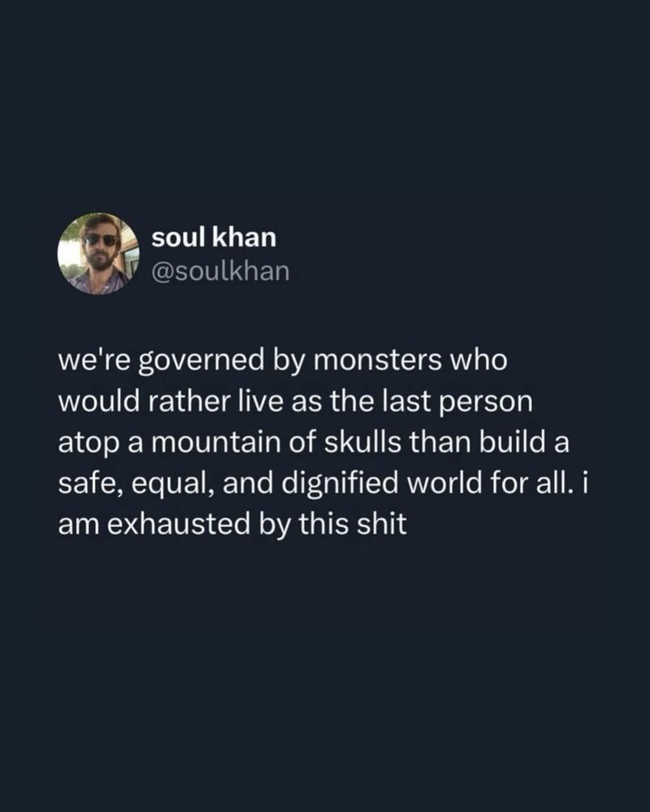
Task: Click the word "governed" in the tweet
Action: (201, 362)
